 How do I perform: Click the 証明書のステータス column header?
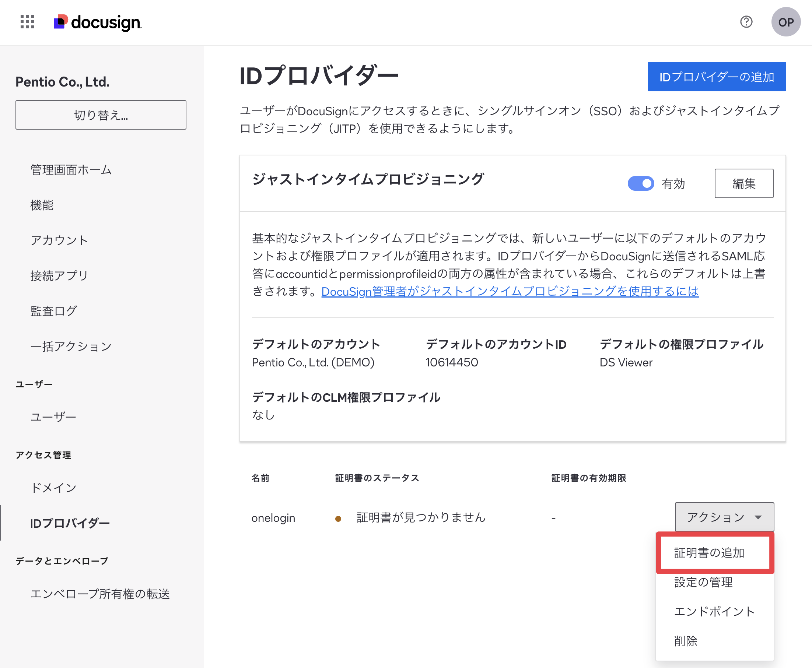pyautogui.click(x=377, y=478)
